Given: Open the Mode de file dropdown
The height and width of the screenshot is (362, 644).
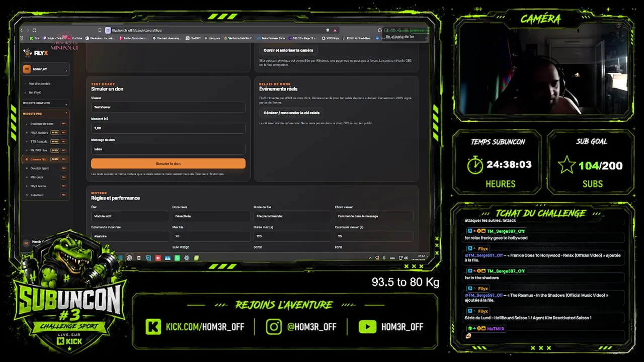Looking at the screenshot, I should coord(292,216).
